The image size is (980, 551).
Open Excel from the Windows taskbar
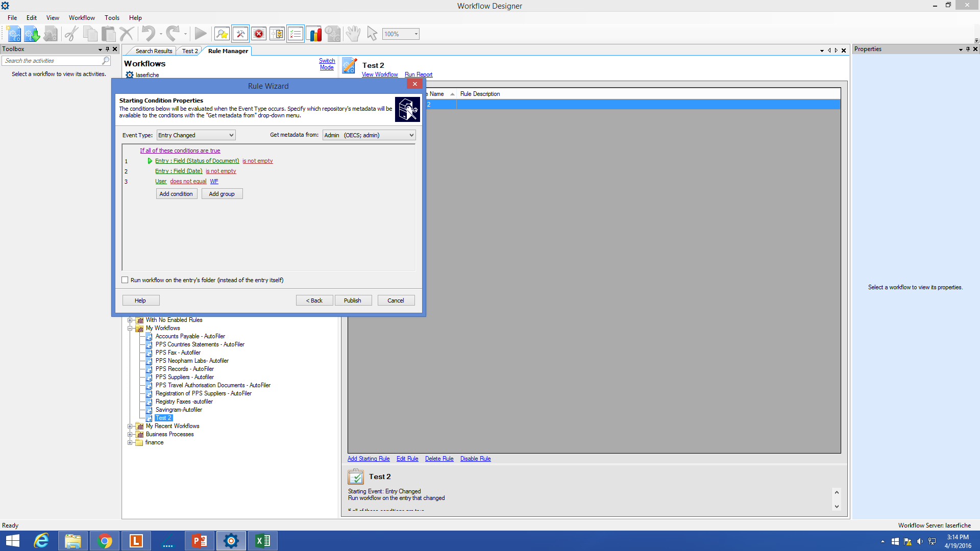pyautogui.click(x=263, y=541)
